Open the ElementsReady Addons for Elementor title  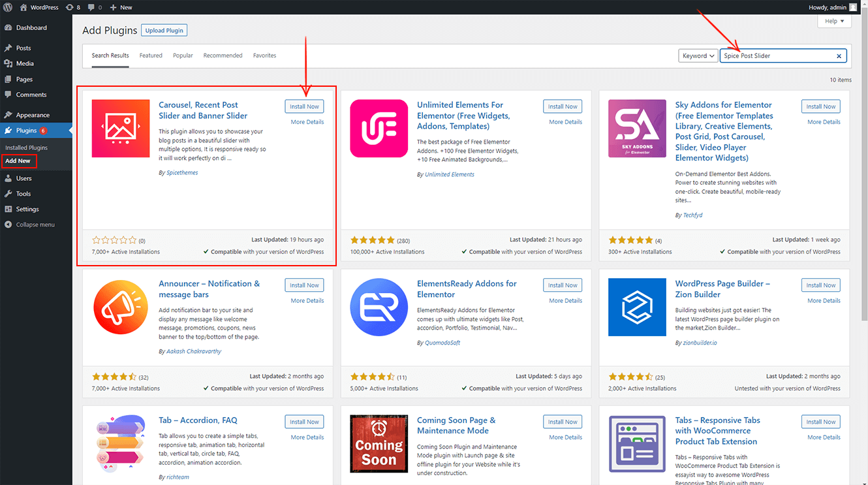[x=467, y=289]
